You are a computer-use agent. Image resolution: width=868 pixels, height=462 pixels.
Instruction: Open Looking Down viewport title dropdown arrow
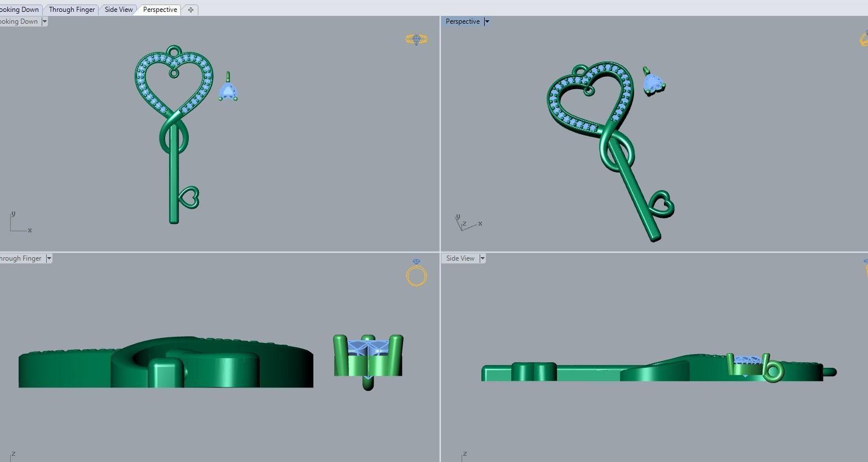(x=45, y=21)
